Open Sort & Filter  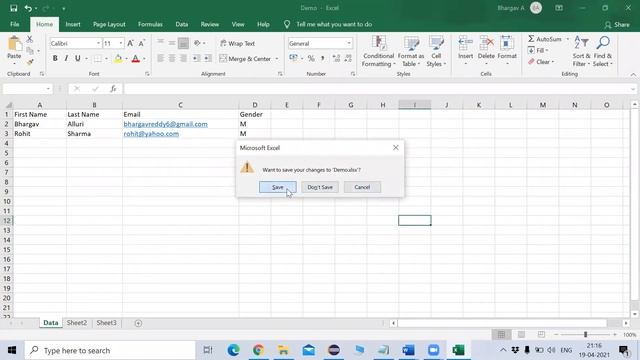(581, 51)
